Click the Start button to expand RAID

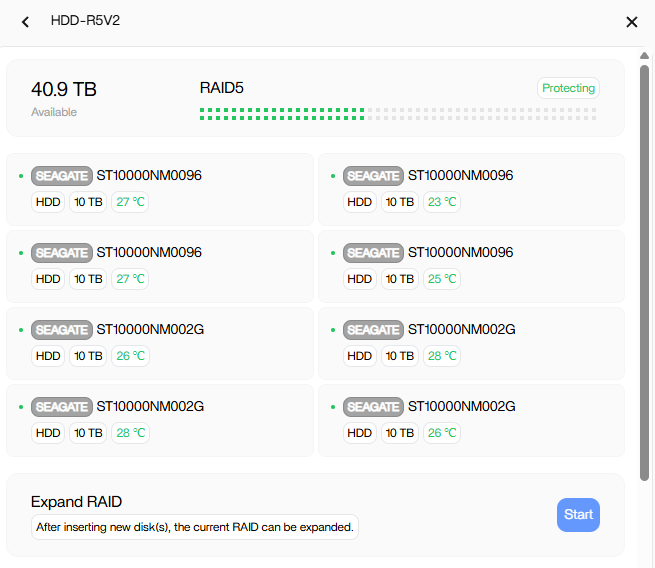[x=578, y=515]
